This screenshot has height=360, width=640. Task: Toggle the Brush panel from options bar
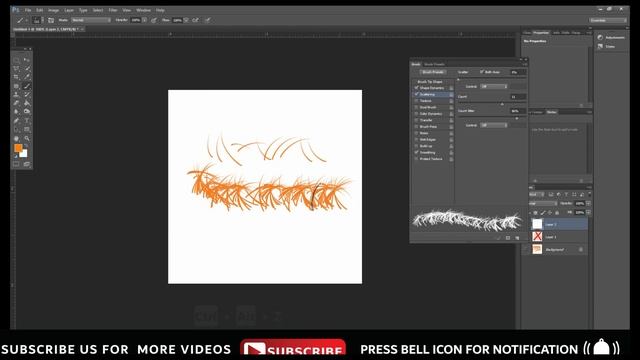pos(51,20)
